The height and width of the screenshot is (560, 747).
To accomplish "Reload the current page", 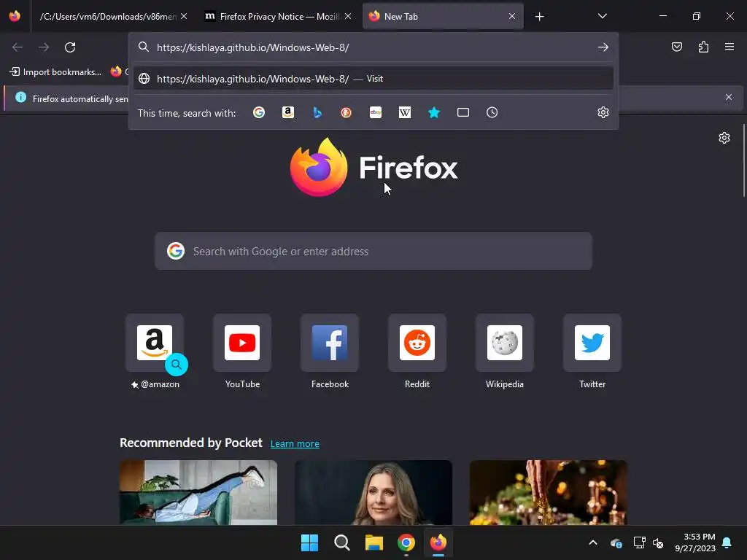I will click(x=70, y=47).
